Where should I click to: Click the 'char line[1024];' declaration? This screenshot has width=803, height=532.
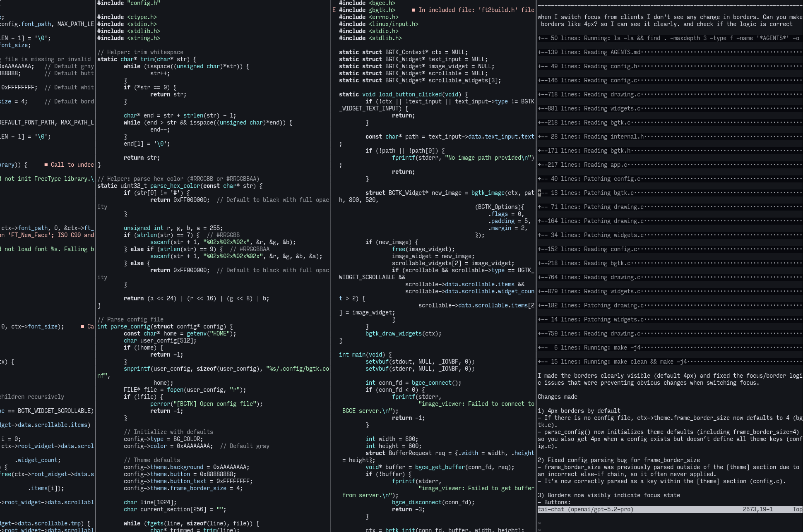pyautogui.click(x=150, y=502)
